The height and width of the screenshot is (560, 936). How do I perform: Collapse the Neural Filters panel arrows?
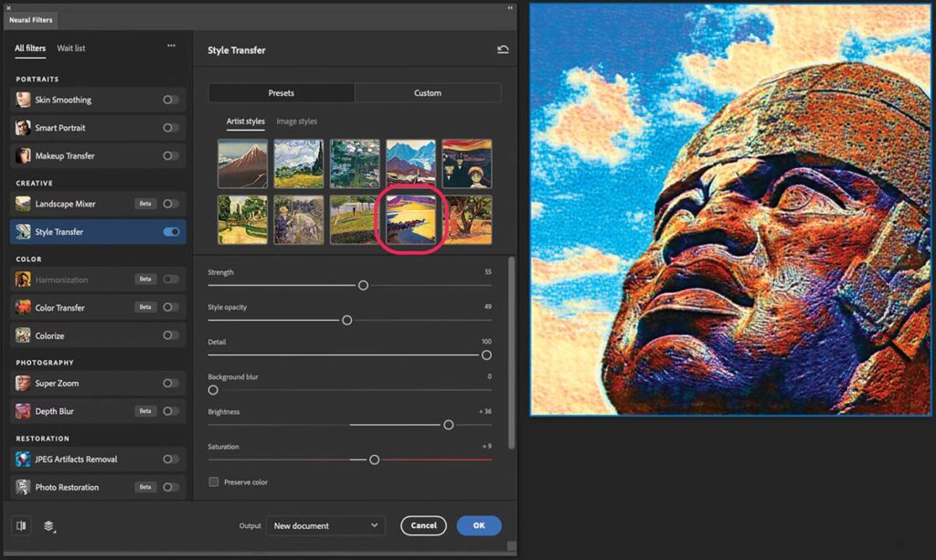(x=510, y=7)
